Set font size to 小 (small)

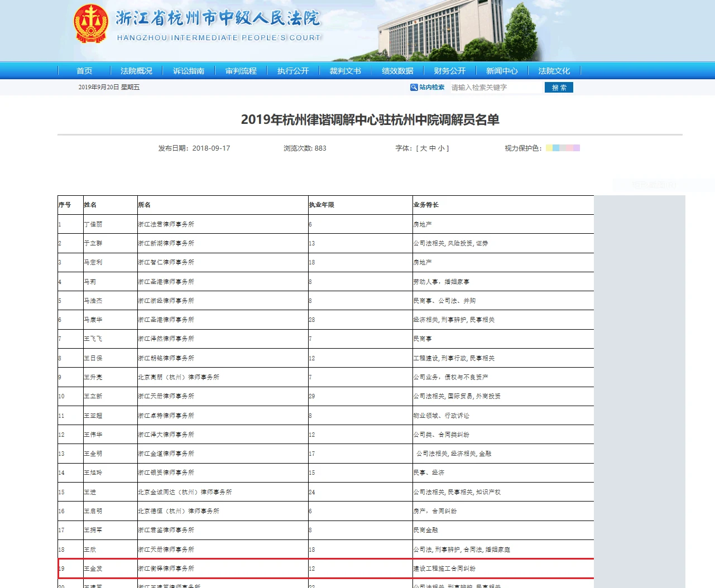tap(441, 148)
